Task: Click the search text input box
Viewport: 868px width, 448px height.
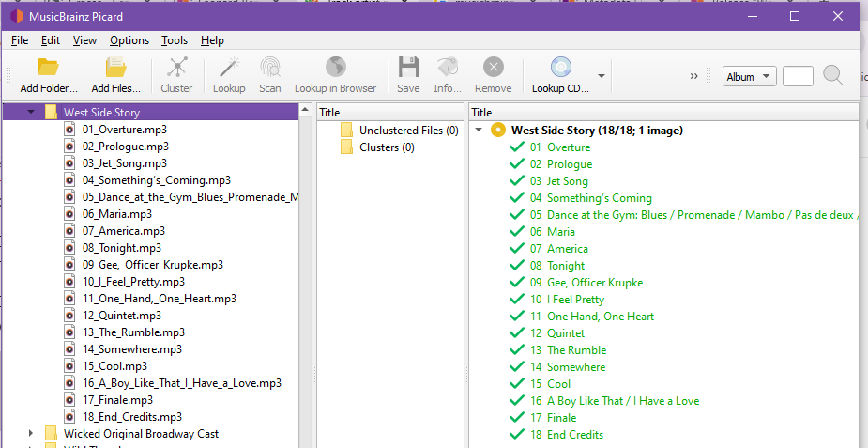Action: (x=798, y=77)
